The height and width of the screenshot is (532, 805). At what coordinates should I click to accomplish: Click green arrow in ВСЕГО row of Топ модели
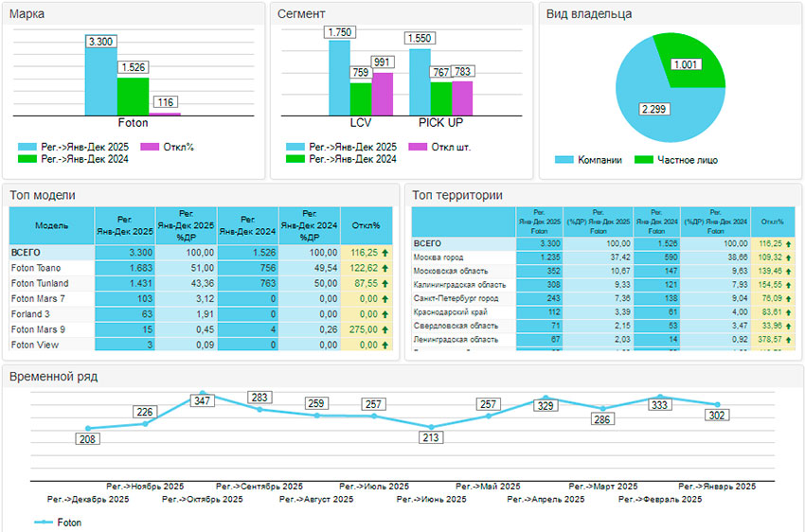point(386,254)
